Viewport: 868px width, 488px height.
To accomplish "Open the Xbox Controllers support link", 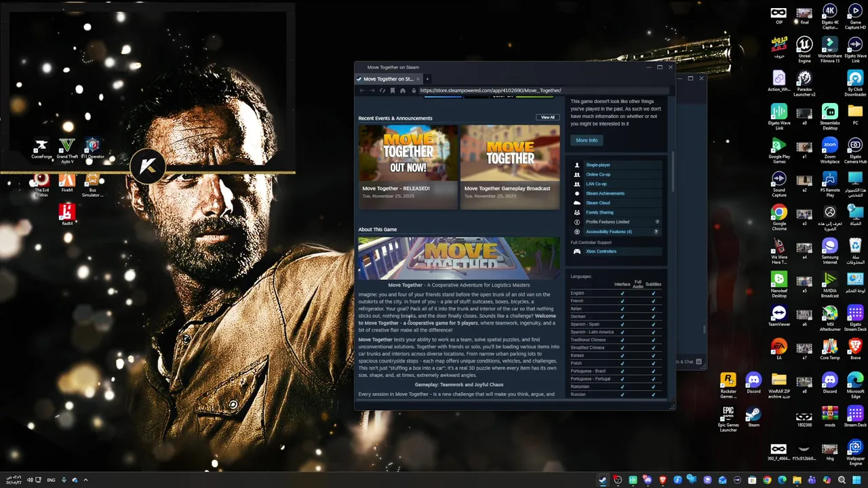I will point(601,251).
